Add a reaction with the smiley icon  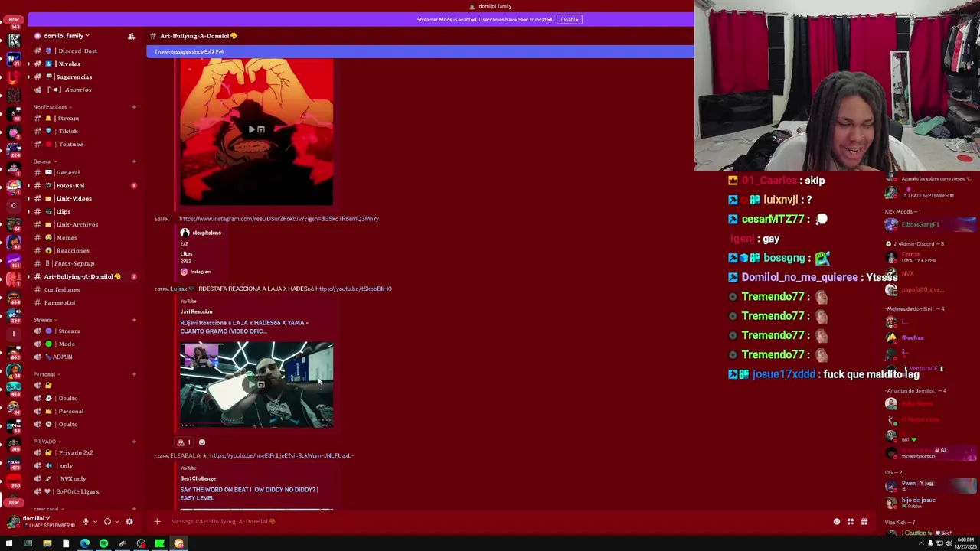click(202, 442)
